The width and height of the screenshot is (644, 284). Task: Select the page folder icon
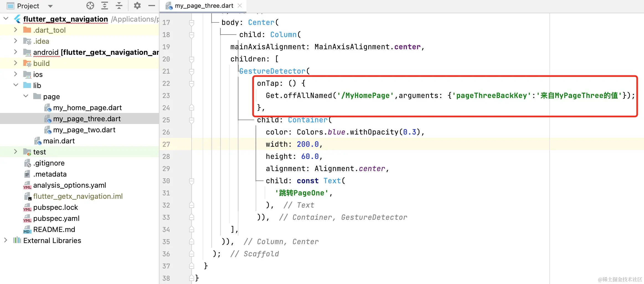click(x=37, y=96)
